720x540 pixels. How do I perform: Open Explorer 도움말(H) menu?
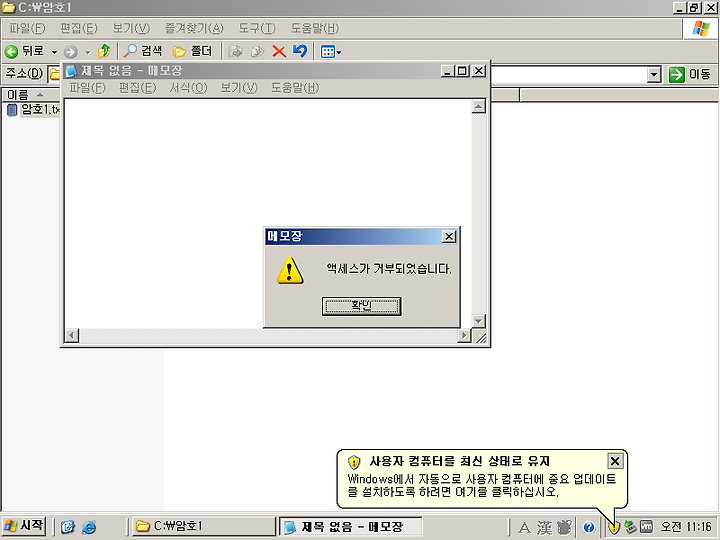tap(315, 28)
